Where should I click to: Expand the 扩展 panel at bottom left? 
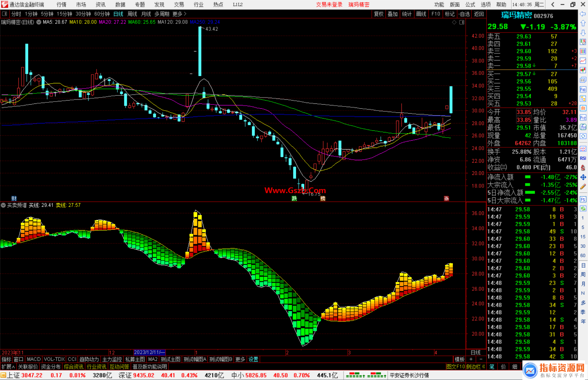pyautogui.click(x=8, y=367)
